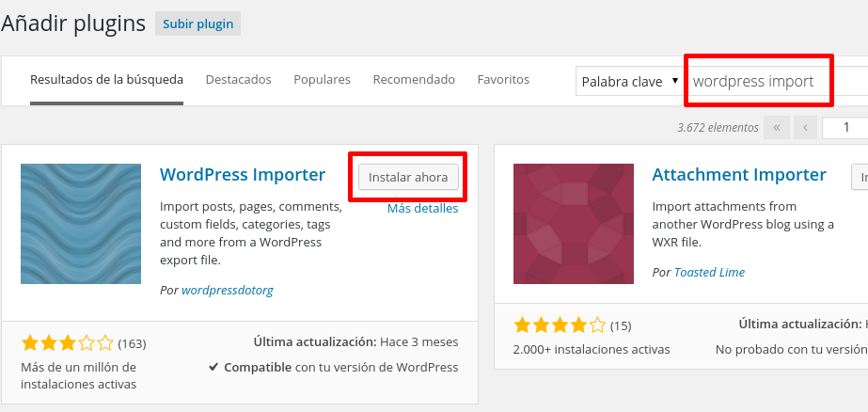Click the previous page pagination button
Image resolution: width=868 pixels, height=412 pixels.
click(805, 128)
